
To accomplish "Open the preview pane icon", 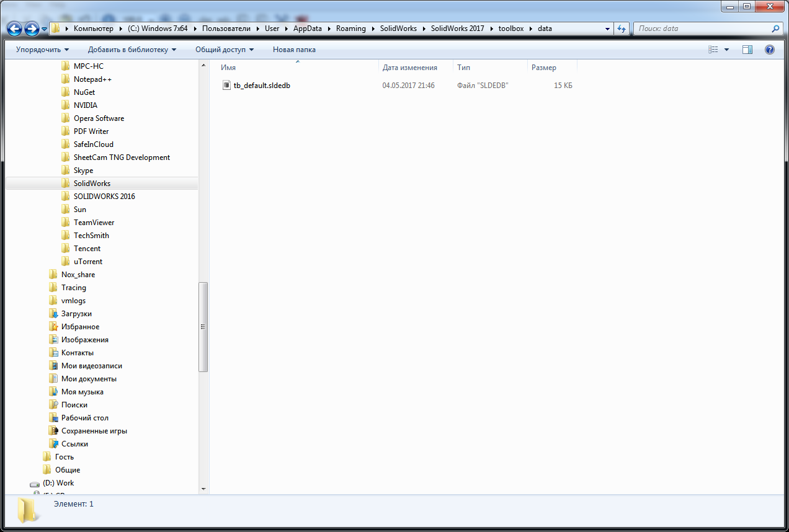I will pos(747,49).
